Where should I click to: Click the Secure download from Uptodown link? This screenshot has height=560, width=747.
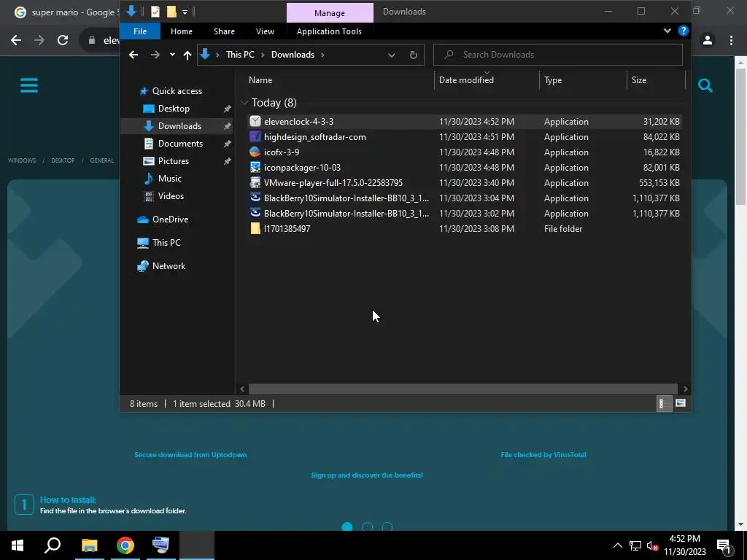pyautogui.click(x=190, y=455)
